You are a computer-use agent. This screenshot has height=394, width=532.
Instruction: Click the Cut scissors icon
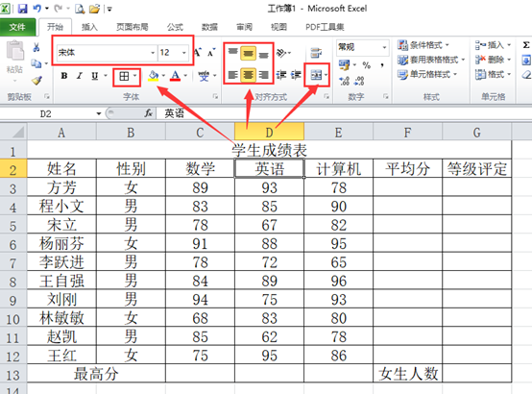pyautogui.click(x=36, y=47)
